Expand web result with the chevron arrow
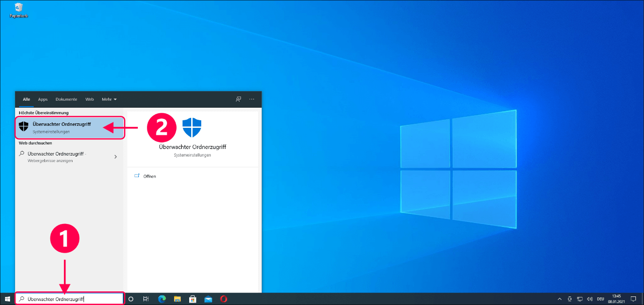 pos(116,157)
